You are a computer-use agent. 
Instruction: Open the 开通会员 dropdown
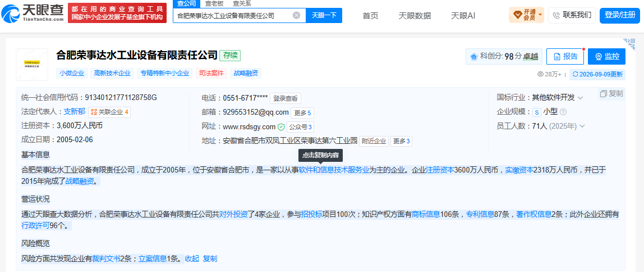click(526, 15)
